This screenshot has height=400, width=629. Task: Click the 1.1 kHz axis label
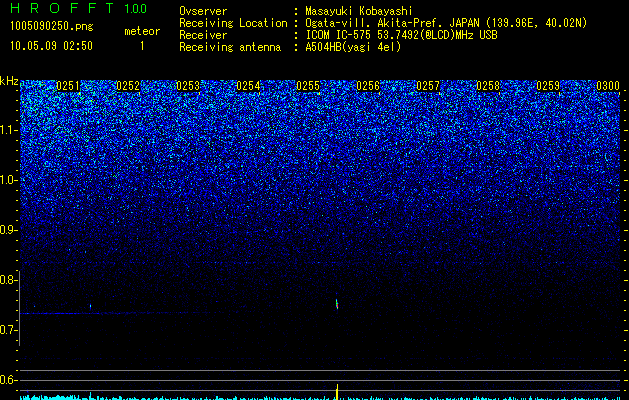(x=9, y=130)
